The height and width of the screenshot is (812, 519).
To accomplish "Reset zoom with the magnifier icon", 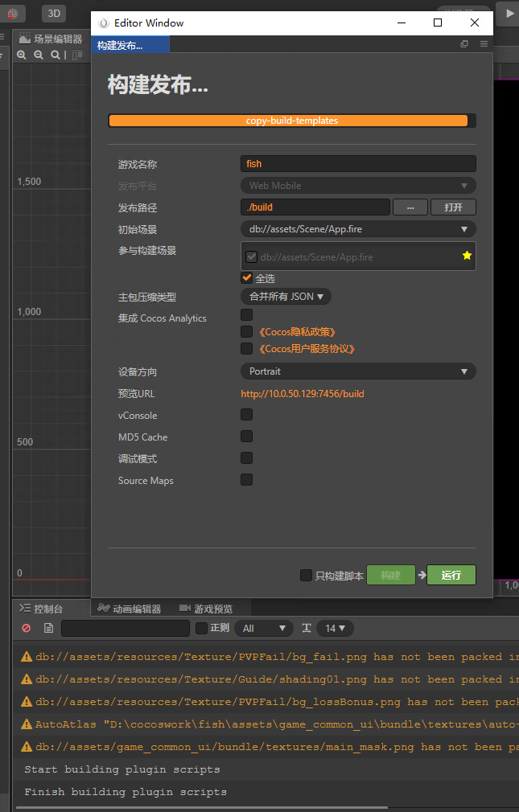I will pyautogui.click(x=55, y=55).
